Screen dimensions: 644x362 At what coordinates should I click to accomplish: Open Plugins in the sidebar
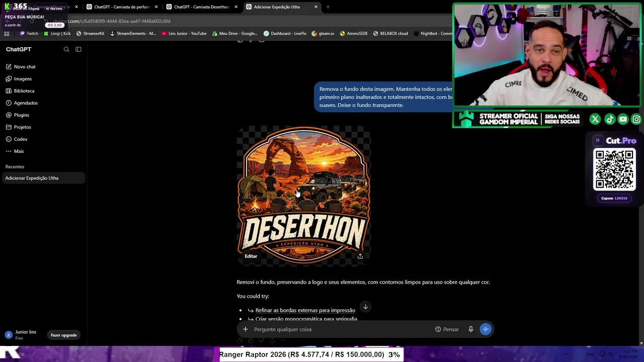pyautogui.click(x=22, y=115)
